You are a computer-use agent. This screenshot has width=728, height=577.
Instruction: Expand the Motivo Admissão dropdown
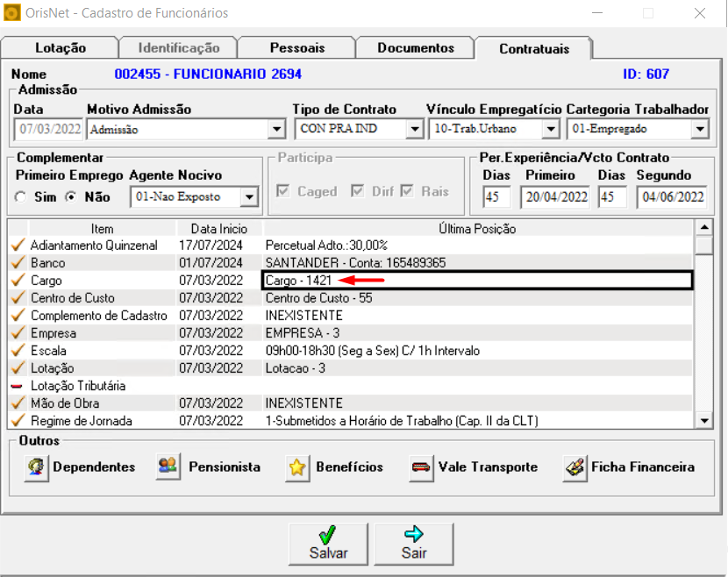coord(276,130)
